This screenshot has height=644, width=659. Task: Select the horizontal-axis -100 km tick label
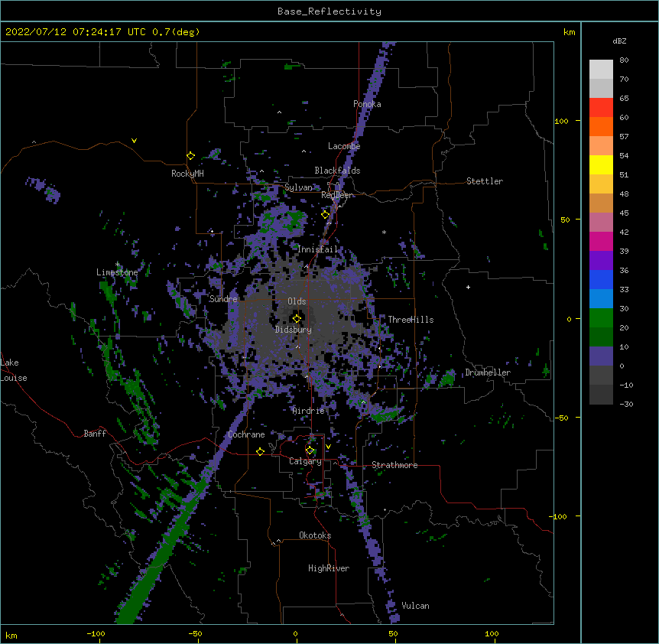click(96, 633)
